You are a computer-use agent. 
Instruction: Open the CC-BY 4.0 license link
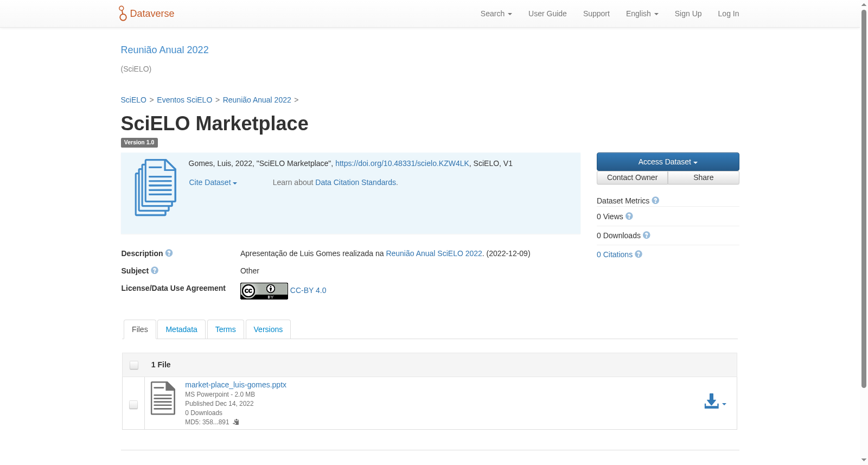pyautogui.click(x=308, y=290)
